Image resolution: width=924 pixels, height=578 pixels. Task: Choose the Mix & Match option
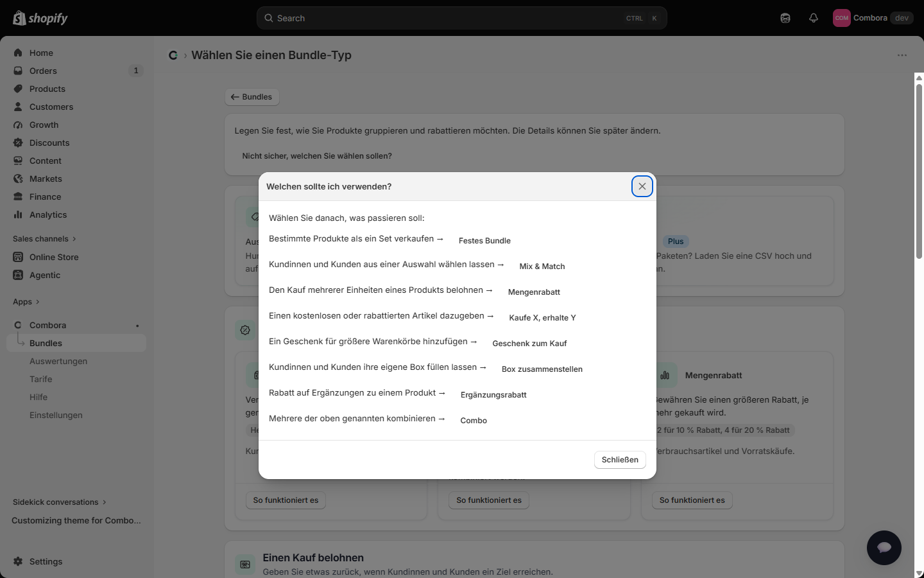[x=542, y=267]
